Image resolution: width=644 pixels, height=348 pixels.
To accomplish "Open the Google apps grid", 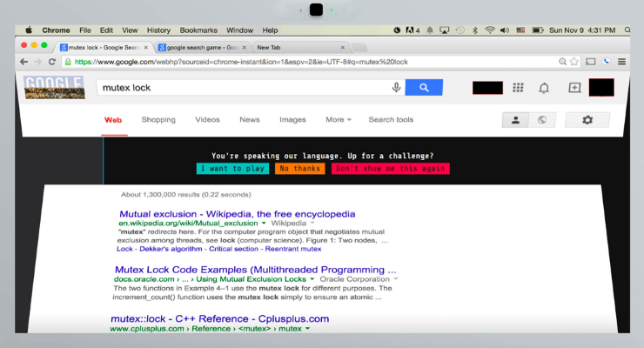I will tap(518, 88).
